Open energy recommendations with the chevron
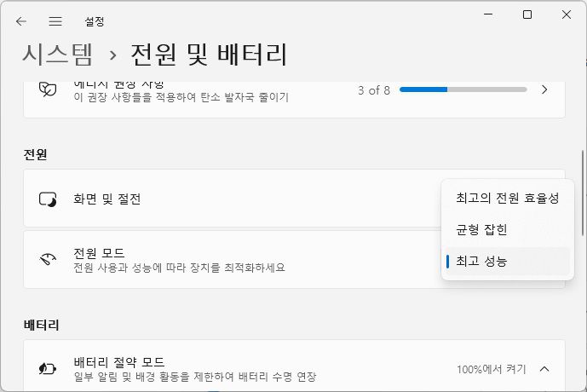The height and width of the screenshot is (392, 587). (x=544, y=89)
